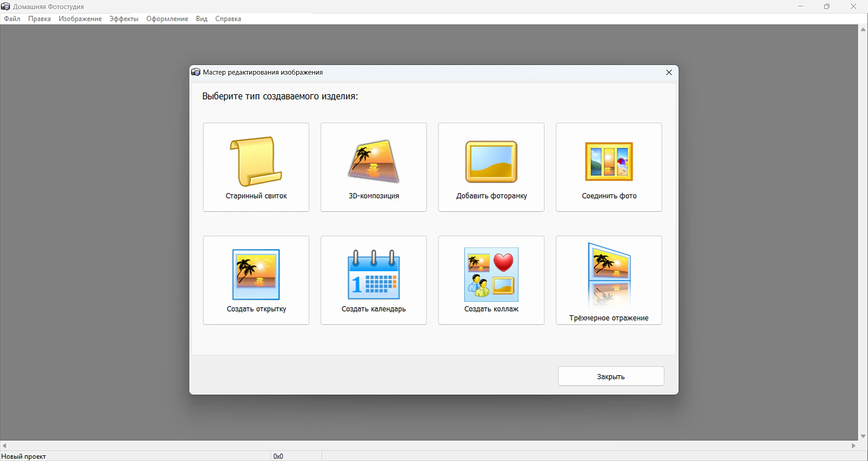Select the Создать открытку postcard icon

coord(256,274)
